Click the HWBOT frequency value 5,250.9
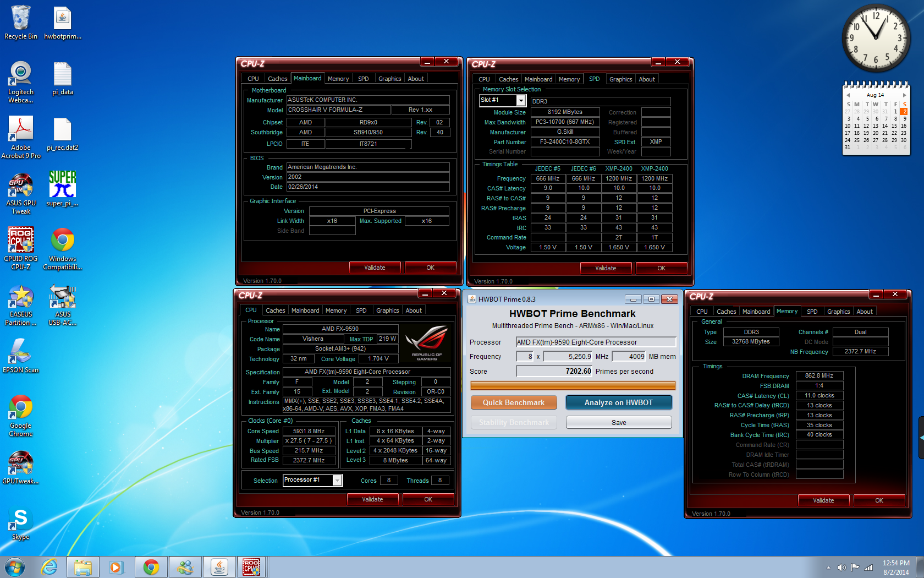924x578 pixels. click(568, 356)
